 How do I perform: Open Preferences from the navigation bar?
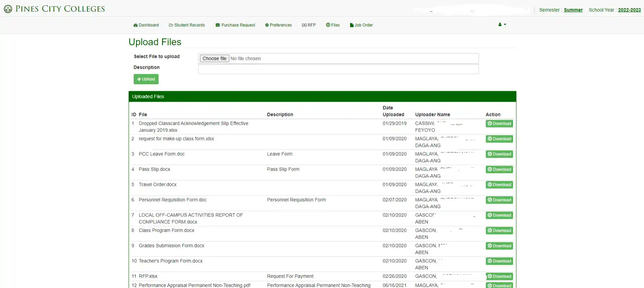278,25
